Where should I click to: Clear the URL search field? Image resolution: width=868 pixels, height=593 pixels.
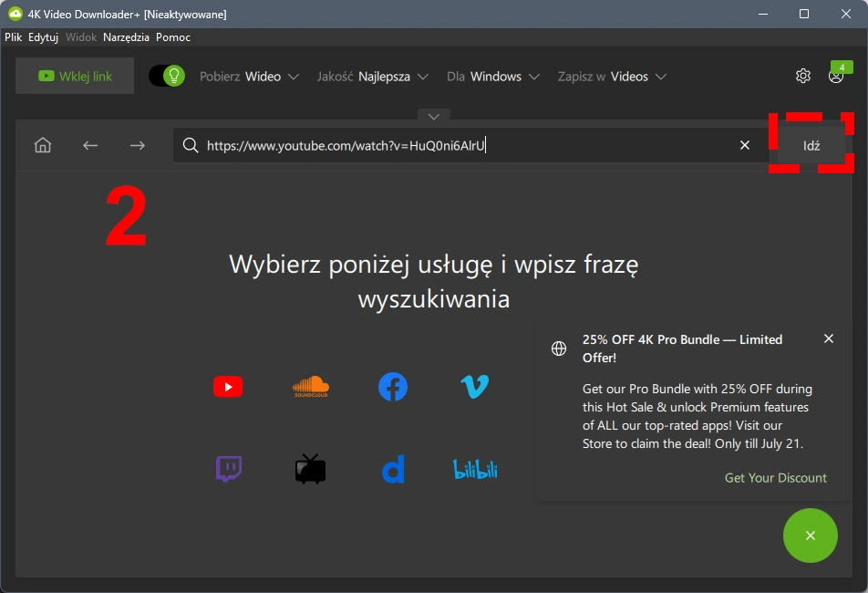pyautogui.click(x=745, y=145)
